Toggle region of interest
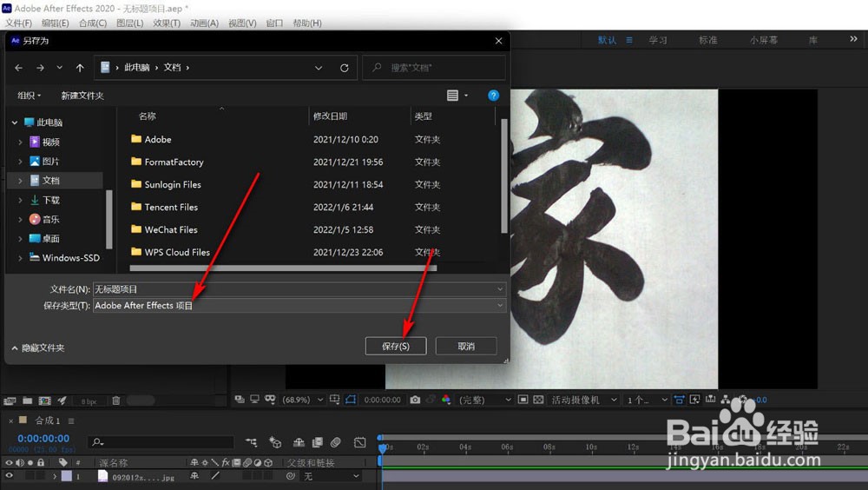This screenshot has height=490, width=868. pyautogui.click(x=523, y=400)
